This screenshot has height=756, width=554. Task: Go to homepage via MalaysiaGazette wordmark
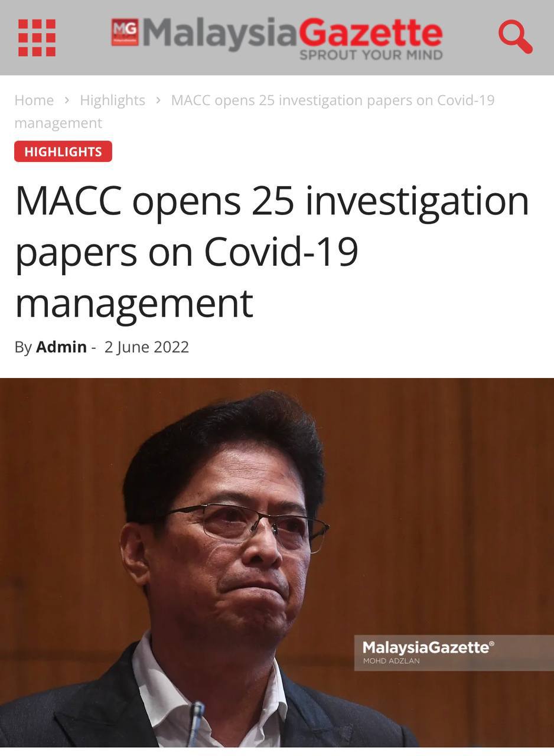[292, 33]
